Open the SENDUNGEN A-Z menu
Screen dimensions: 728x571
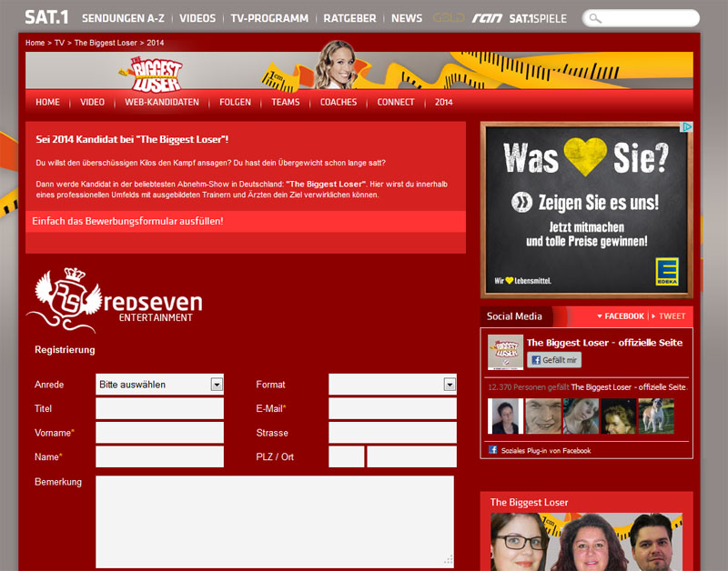[123, 17]
